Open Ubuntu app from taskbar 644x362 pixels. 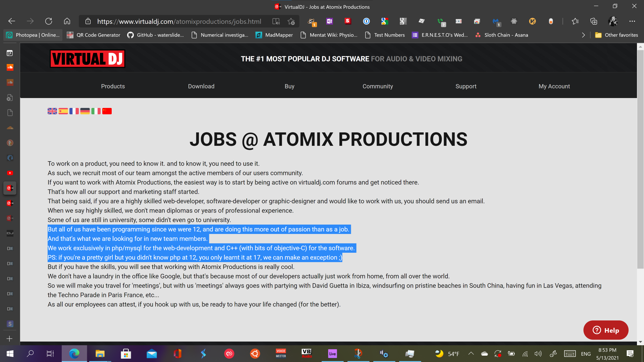tap(255, 354)
